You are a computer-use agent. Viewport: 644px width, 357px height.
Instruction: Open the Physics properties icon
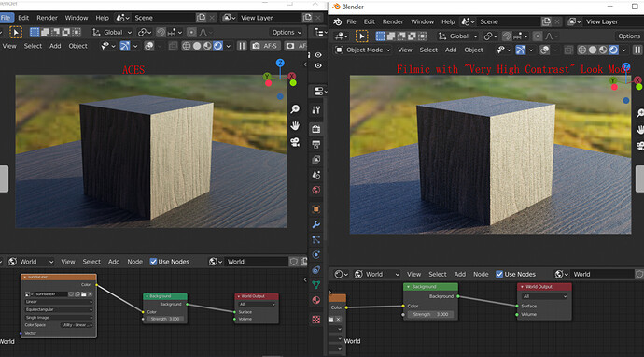pyautogui.click(x=315, y=254)
